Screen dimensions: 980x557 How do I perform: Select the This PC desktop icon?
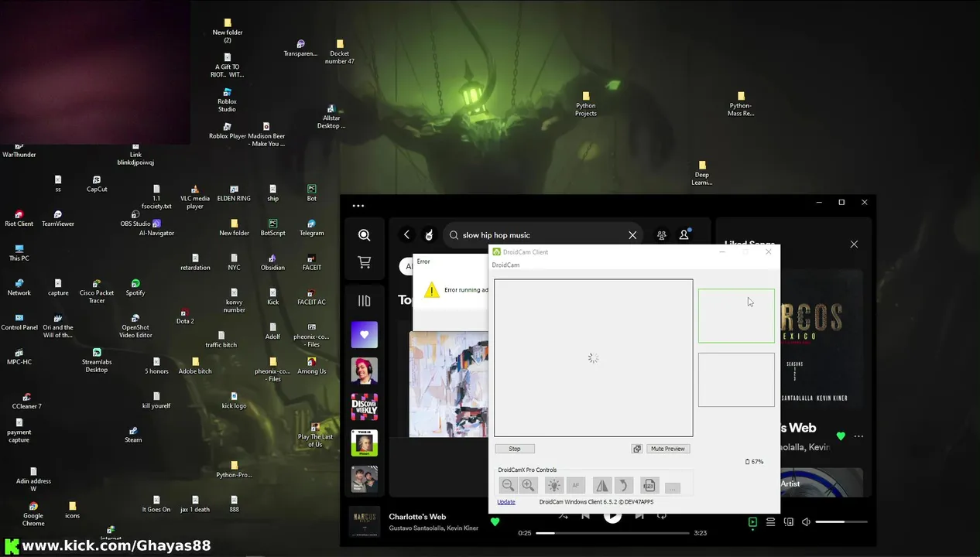19,253
